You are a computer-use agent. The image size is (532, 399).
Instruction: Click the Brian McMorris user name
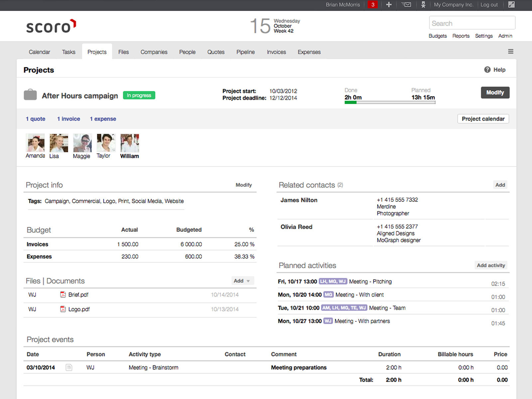click(343, 5)
